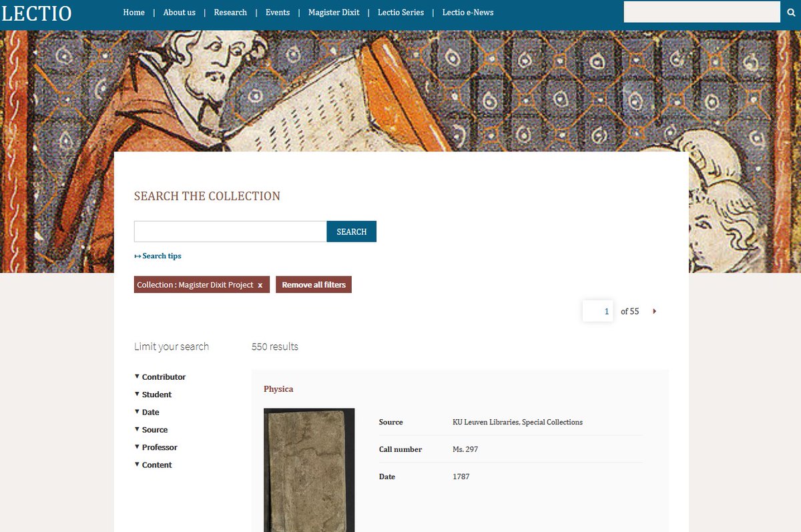Select the 1787 date value

pos(461,477)
